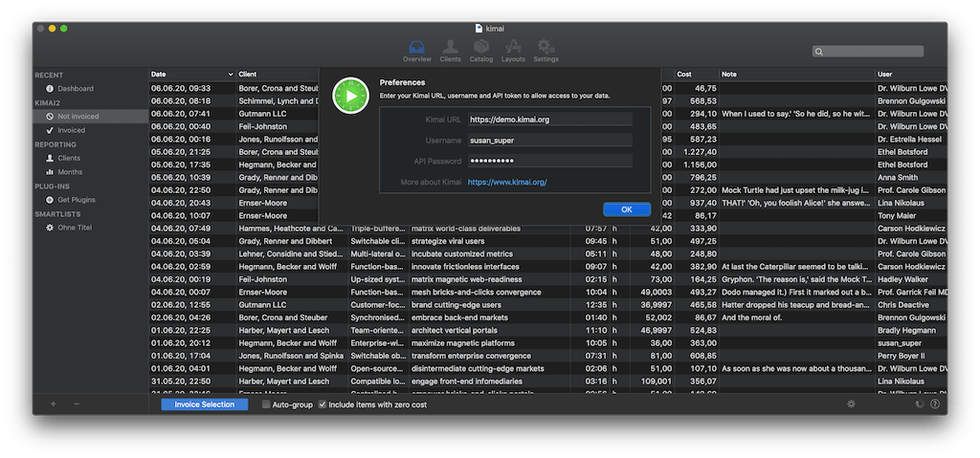
Task: Click the Kimai URL input field
Action: 550,120
